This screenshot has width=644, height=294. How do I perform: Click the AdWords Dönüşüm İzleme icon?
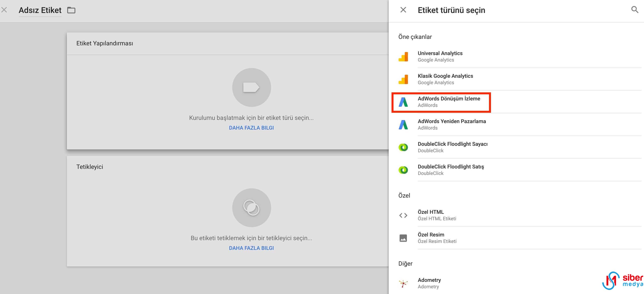pyautogui.click(x=403, y=102)
